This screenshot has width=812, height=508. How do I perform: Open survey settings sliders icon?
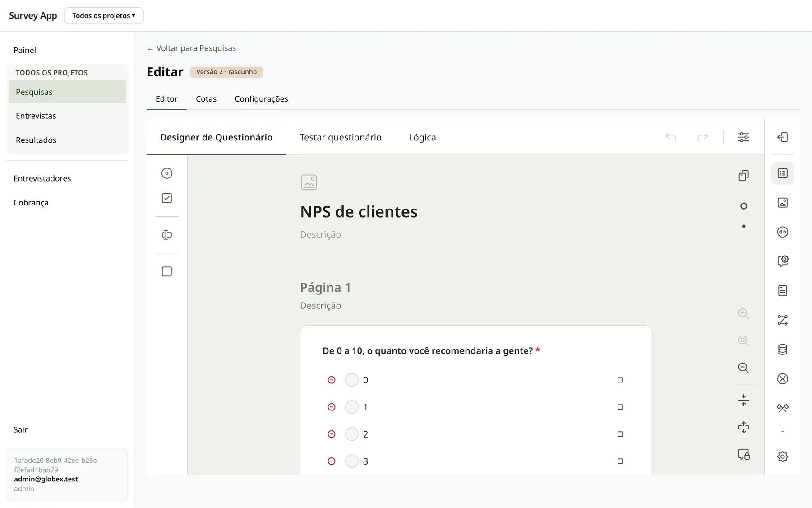point(743,137)
